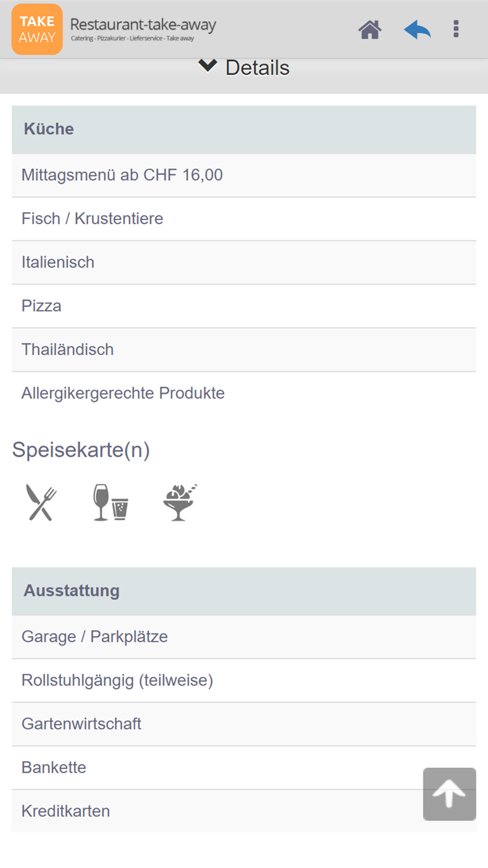Choose the Fisch / Krustentiere entry
Viewport: 488px width, 868px height.
point(244,219)
